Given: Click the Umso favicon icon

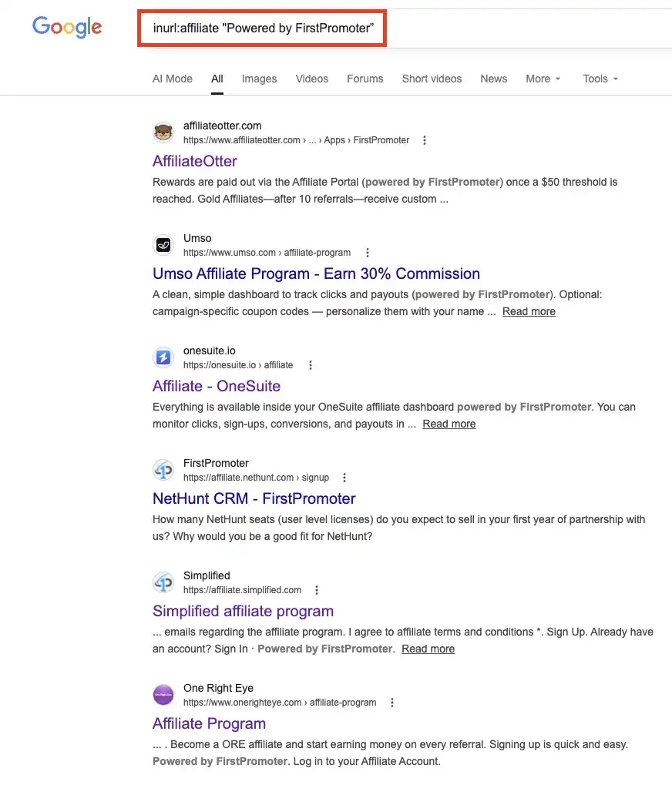Looking at the screenshot, I should pyautogui.click(x=163, y=245).
